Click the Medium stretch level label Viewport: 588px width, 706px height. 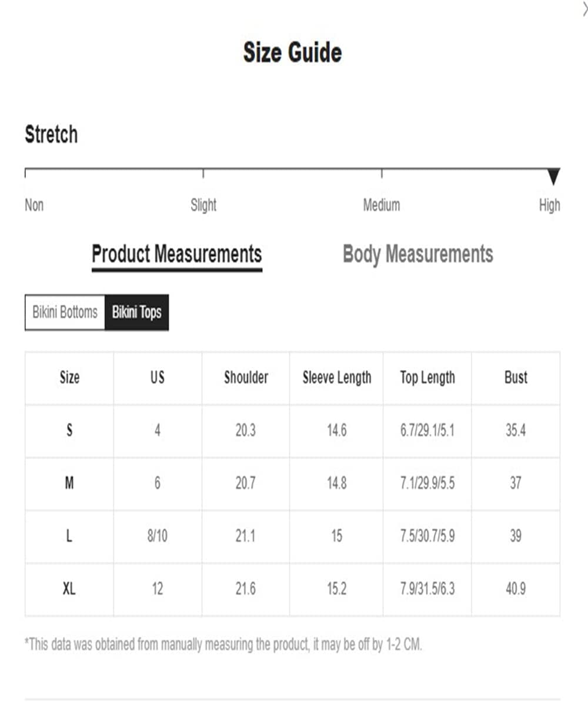382,205
